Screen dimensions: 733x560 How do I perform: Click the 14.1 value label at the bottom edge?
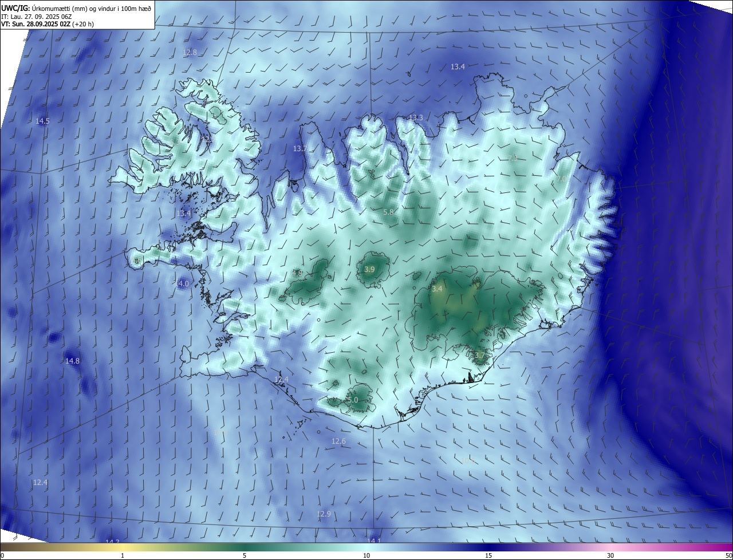[x=373, y=540]
